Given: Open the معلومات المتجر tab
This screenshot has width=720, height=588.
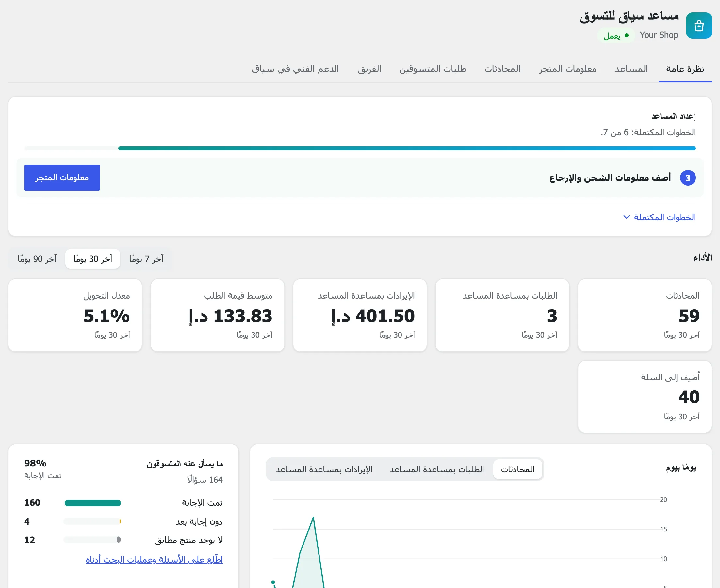Looking at the screenshot, I should (567, 69).
